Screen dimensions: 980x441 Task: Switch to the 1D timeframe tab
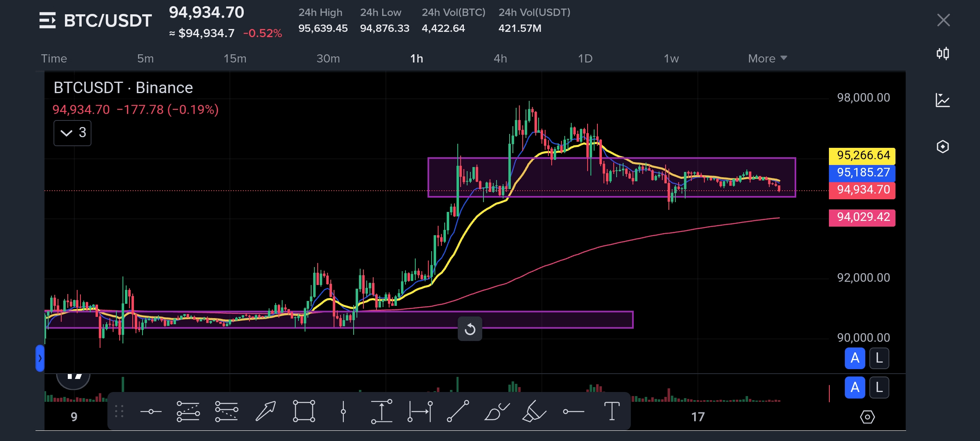[x=585, y=58]
